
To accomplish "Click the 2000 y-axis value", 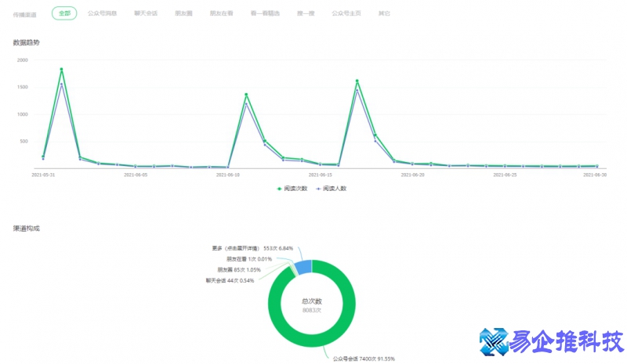I will click(23, 60).
